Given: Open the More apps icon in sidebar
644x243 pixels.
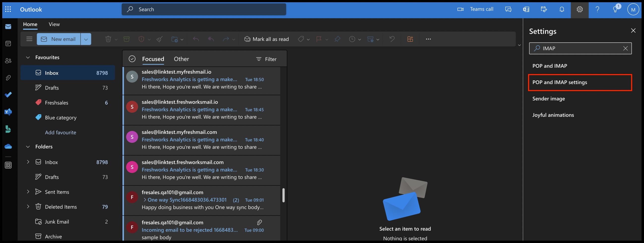Looking at the screenshot, I should 8,165.
